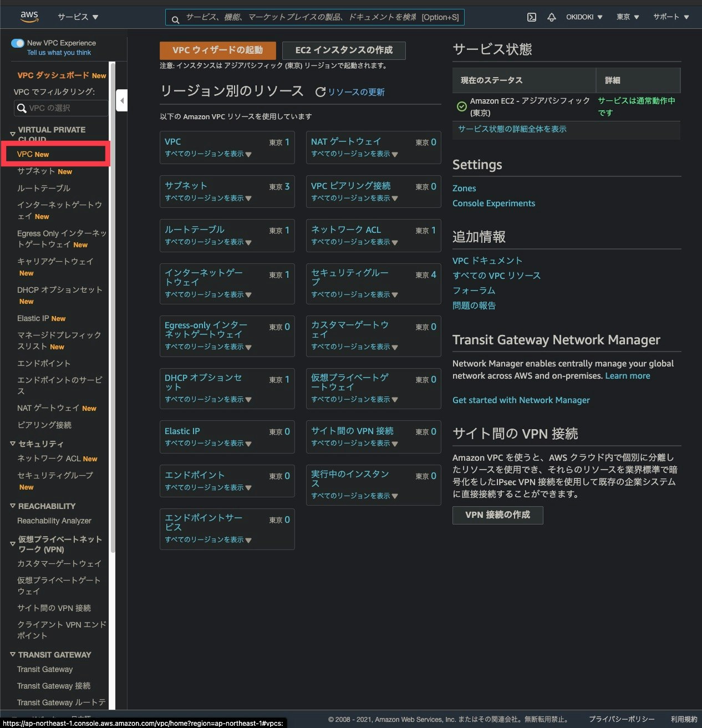
Task: Open the Zones settings link
Action: pyautogui.click(x=464, y=188)
